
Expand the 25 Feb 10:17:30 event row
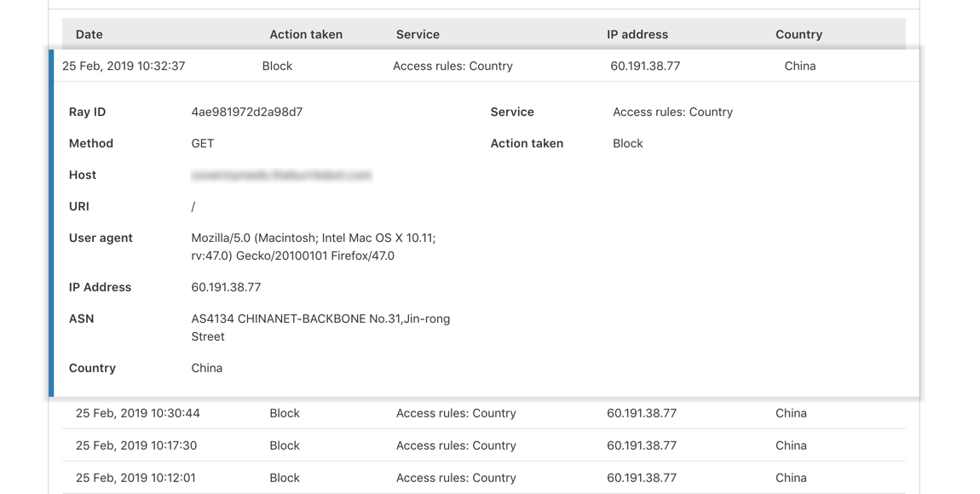[x=136, y=445]
